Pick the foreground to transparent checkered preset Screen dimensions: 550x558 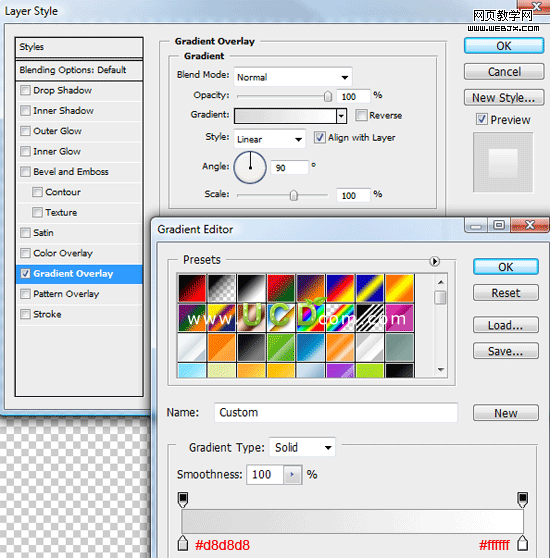[222, 288]
